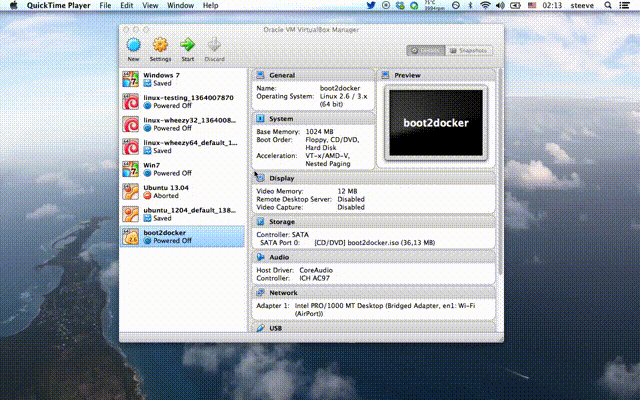Click the Preview monitor icon

coord(385,75)
